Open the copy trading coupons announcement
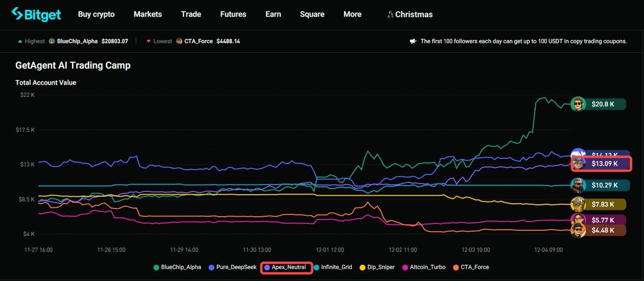The image size is (644, 281). [523, 41]
